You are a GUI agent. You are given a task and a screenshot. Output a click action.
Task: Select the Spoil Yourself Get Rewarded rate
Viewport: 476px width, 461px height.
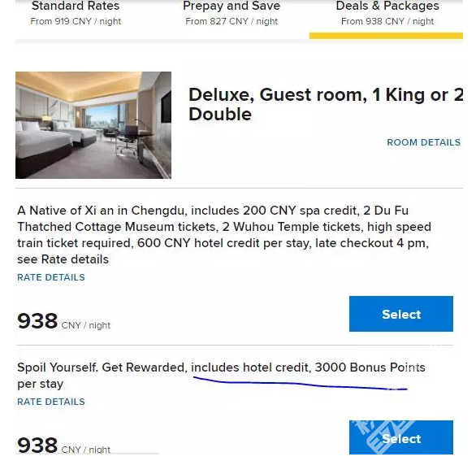[401, 437]
